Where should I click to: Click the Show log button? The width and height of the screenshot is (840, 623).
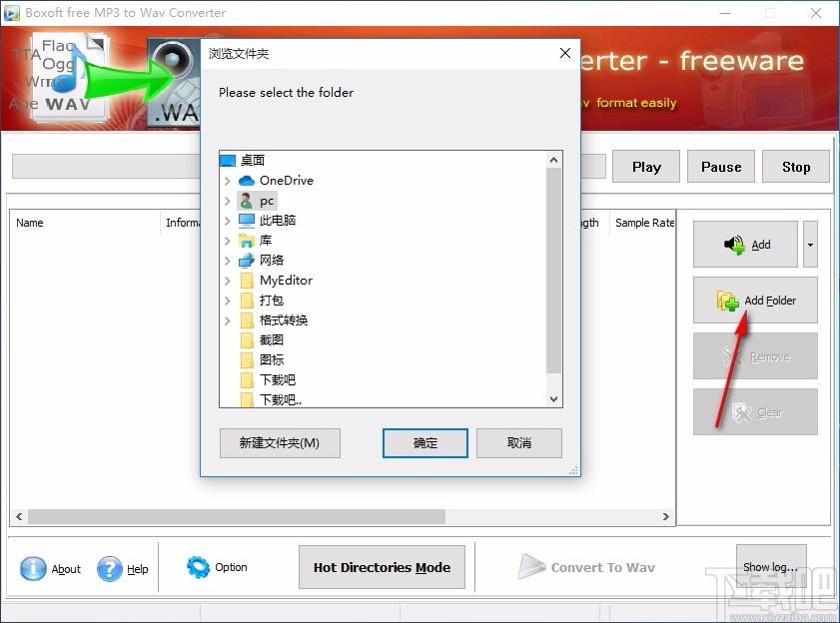coord(771,566)
